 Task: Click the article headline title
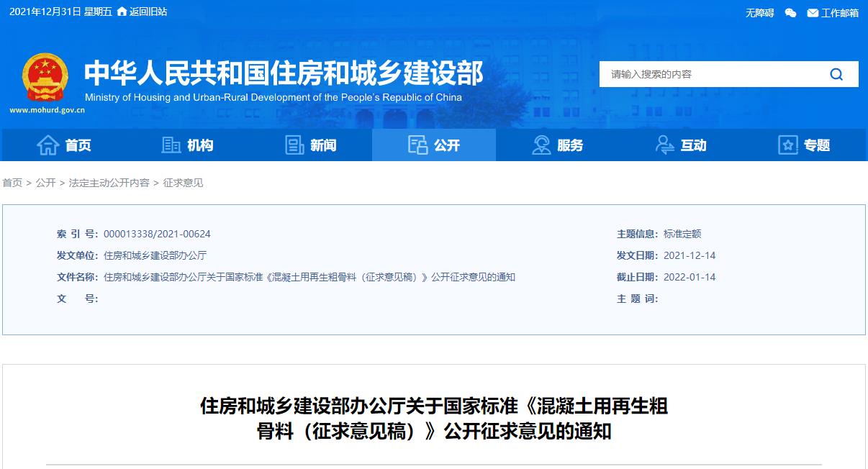(x=434, y=419)
